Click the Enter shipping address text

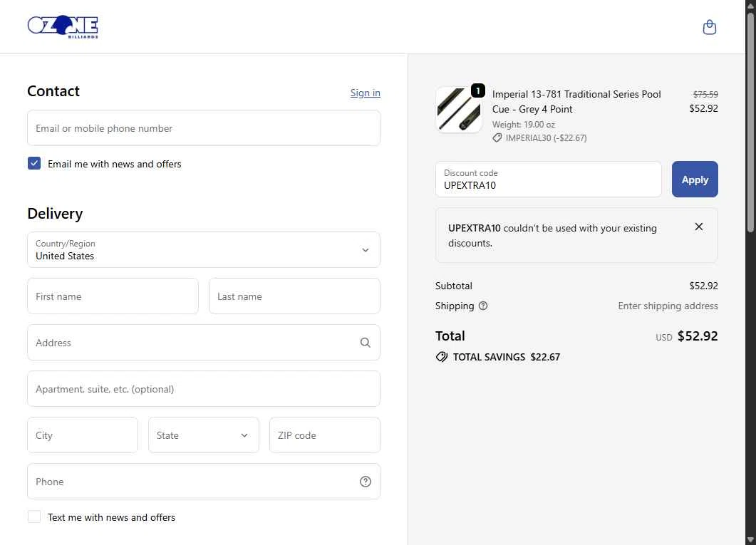(668, 306)
